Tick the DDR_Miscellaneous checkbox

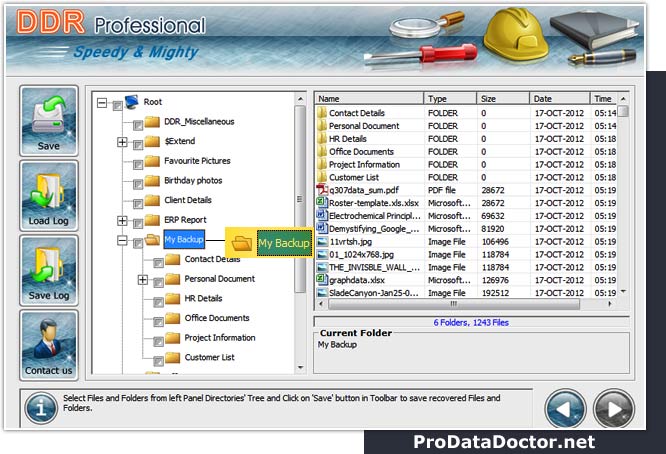[x=138, y=126]
